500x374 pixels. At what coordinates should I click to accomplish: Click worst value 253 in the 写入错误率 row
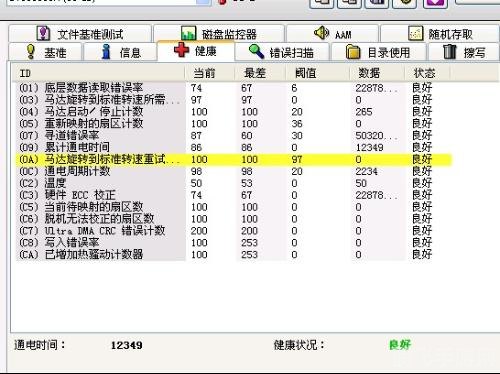pyautogui.click(x=249, y=243)
